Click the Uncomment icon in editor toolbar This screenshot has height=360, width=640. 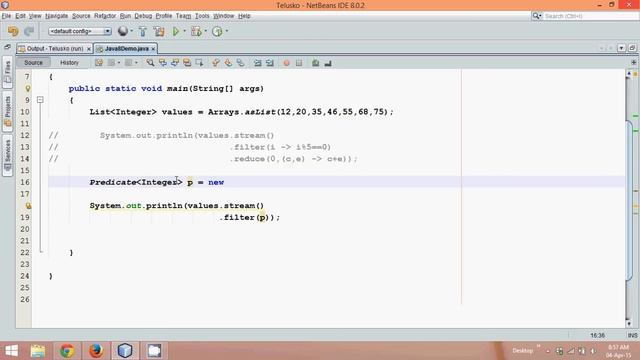click(328, 63)
